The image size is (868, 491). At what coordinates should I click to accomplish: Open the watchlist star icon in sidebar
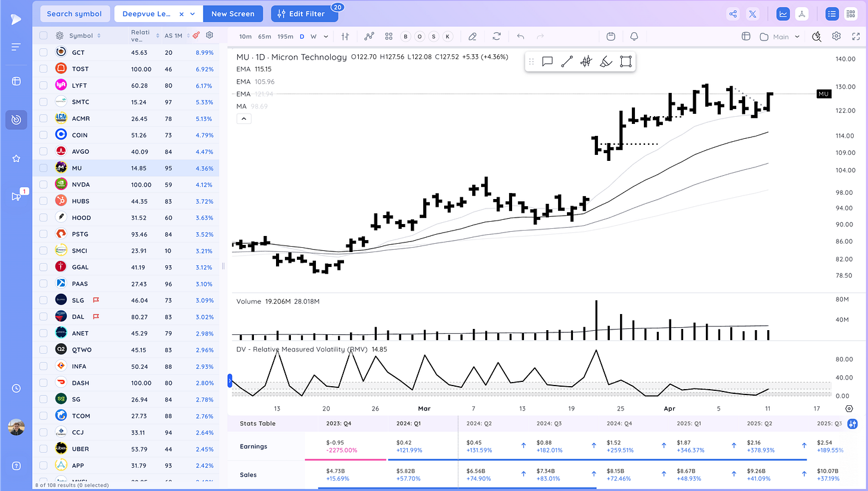point(16,159)
